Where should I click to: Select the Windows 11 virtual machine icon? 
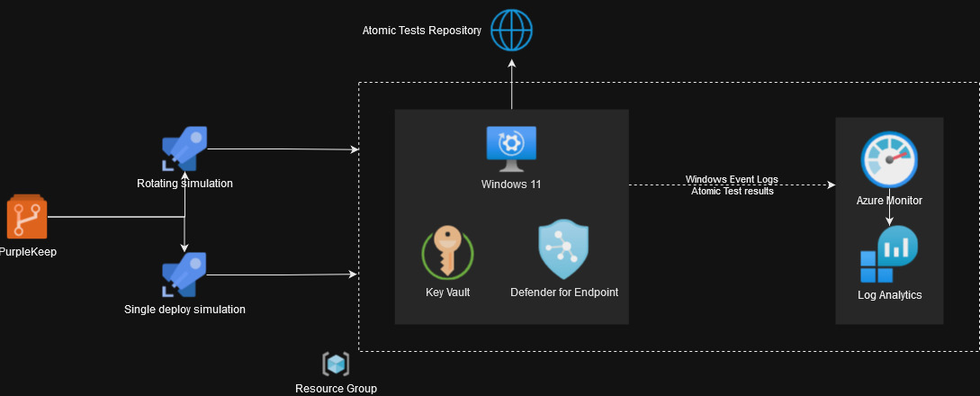pos(511,148)
